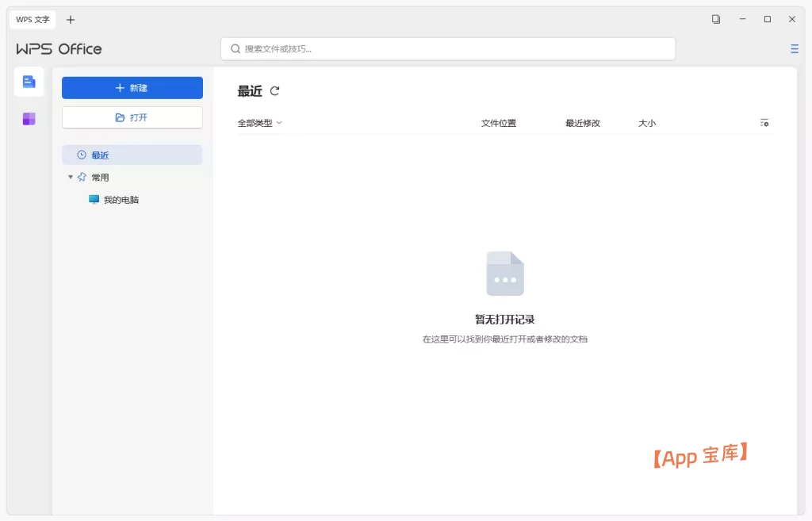Switch to the WPS 文字 tab
The image size is (812, 521).
click(32, 19)
